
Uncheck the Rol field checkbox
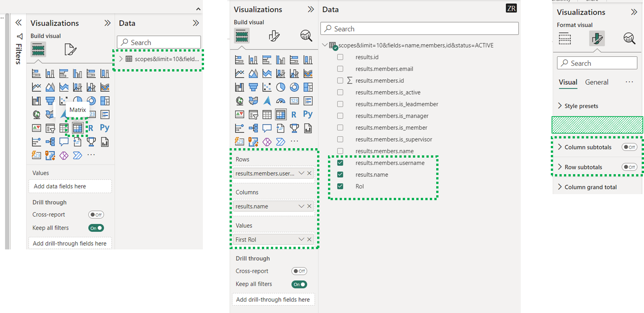[340, 186]
